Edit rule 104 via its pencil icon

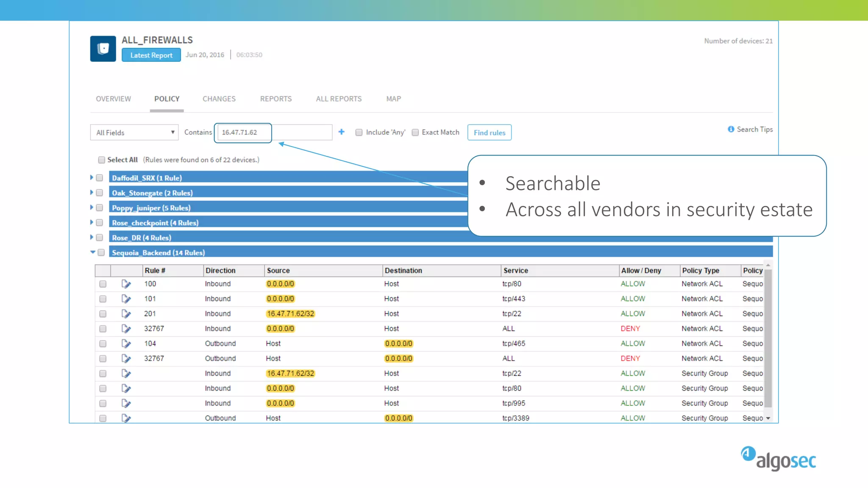coord(126,344)
